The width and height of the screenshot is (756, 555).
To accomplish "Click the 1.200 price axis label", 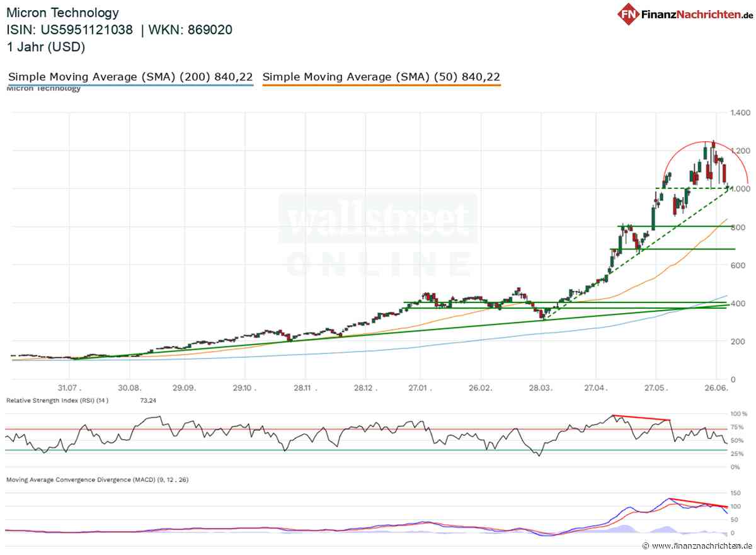I will 741,151.
